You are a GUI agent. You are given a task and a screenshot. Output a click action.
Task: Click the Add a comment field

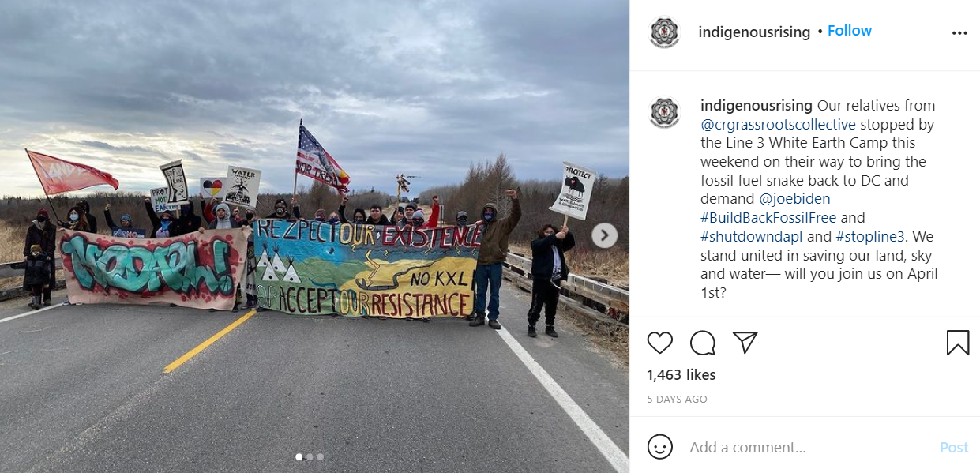point(809,447)
